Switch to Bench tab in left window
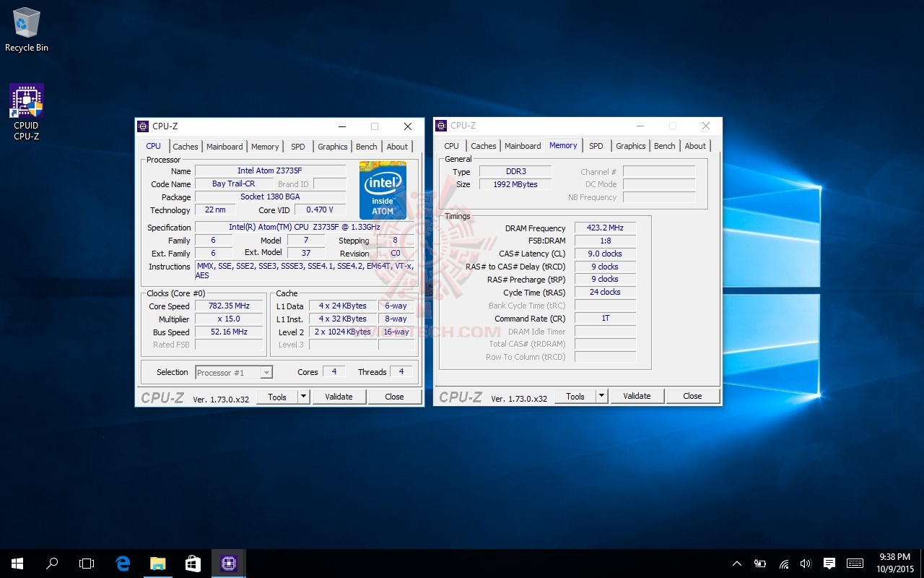The height and width of the screenshot is (578, 924). [366, 147]
